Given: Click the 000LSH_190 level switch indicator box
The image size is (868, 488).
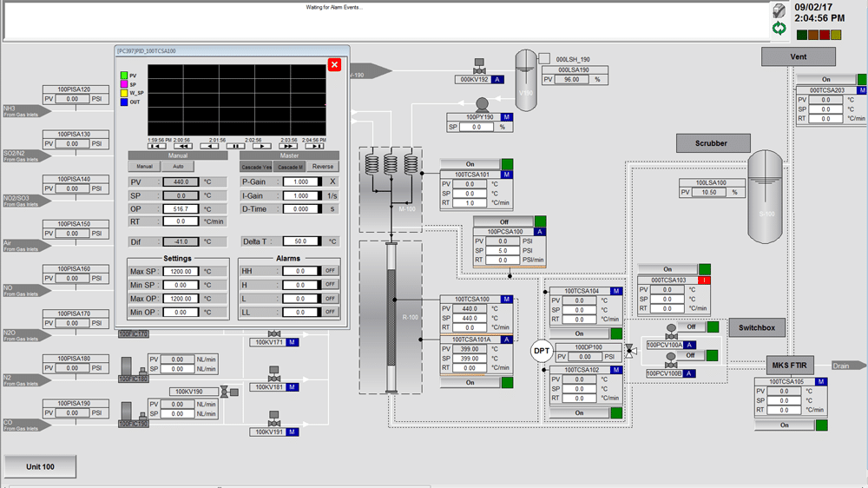Looking at the screenshot, I should point(544,58).
